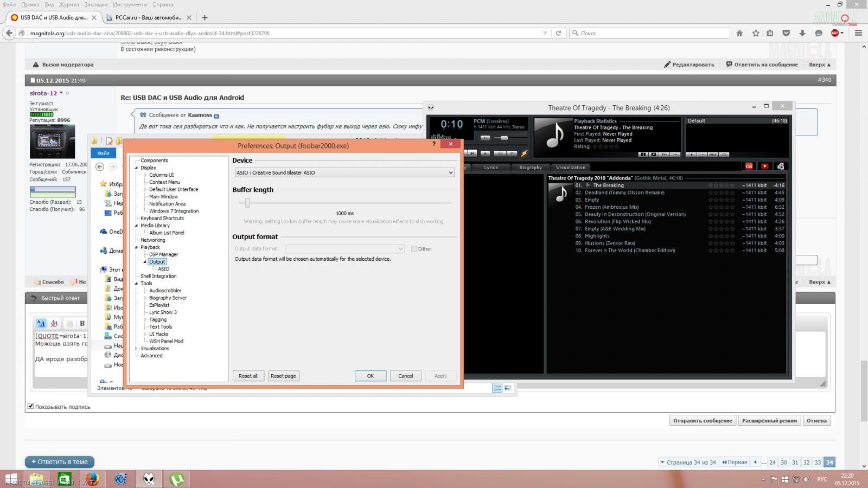Collapse Tools node in Preferences tree

tap(136, 284)
